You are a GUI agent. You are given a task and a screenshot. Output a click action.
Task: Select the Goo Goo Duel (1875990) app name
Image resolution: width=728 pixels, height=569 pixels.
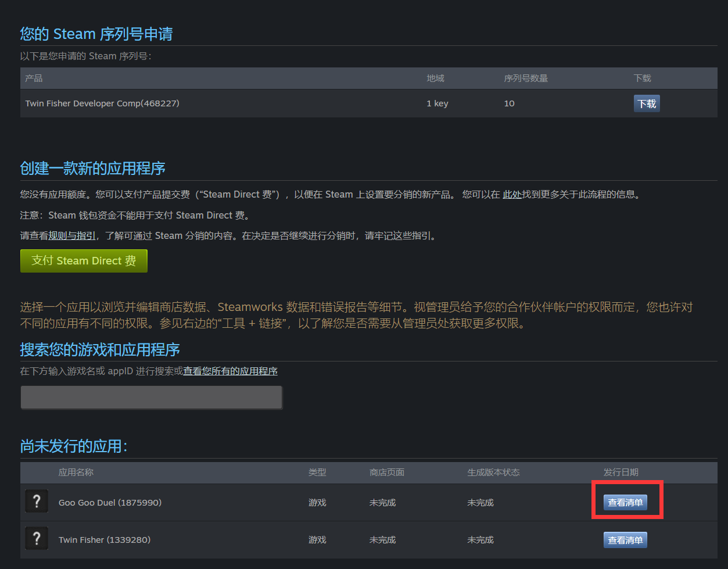pos(110,503)
